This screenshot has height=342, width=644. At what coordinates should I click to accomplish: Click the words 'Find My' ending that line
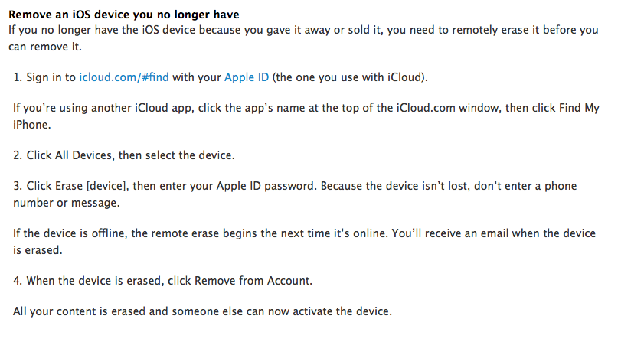pos(579,108)
